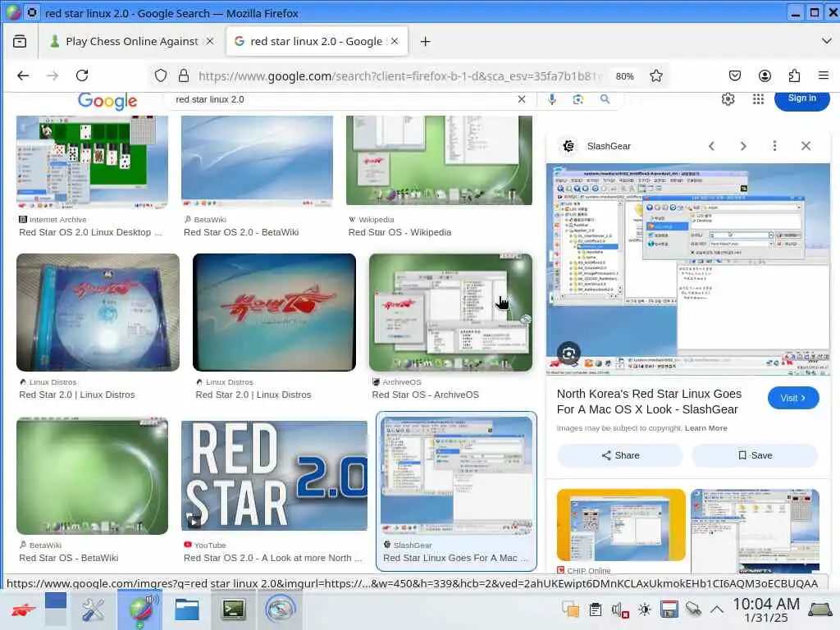This screenshot has height=630, width=840.
Task: Focus the Firefox URL address bar
Action: [x=399, y=76]
